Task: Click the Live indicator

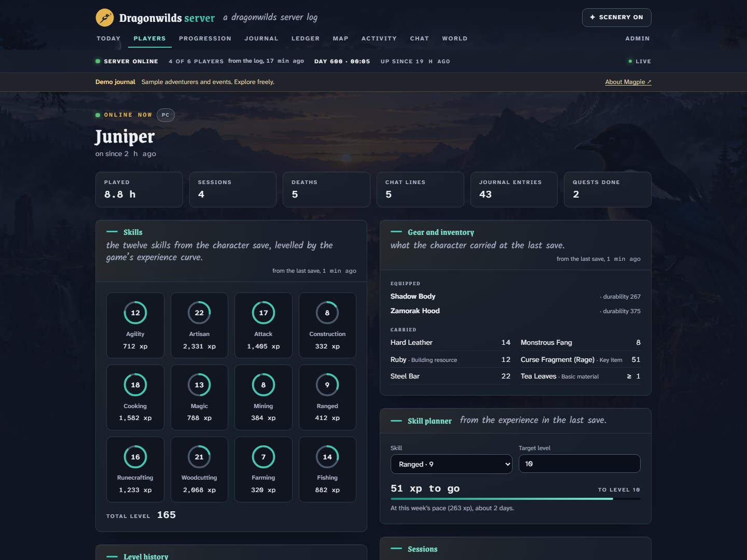Action: (x=640, y=61)
